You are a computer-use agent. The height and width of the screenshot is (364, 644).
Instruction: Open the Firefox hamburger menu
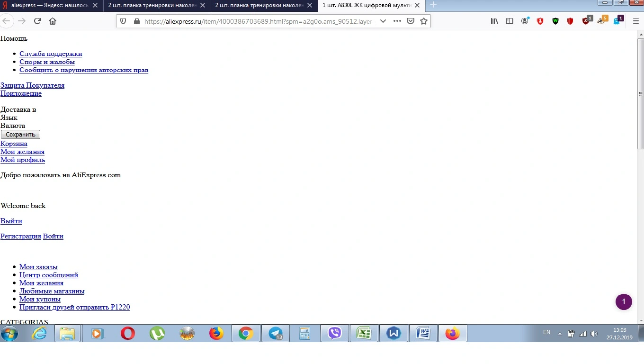(x=636, y=21)
